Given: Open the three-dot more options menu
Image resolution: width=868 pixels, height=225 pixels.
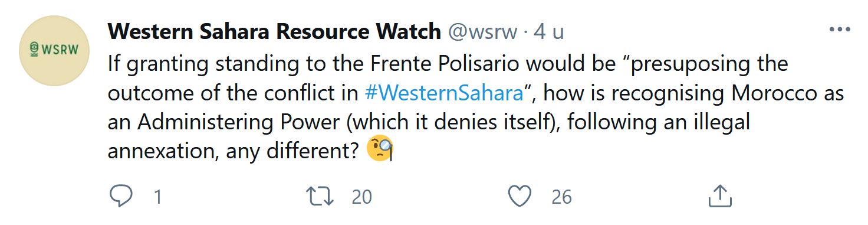Looking at the screenshot, I should pyautogui.click(x=840, y=30).
